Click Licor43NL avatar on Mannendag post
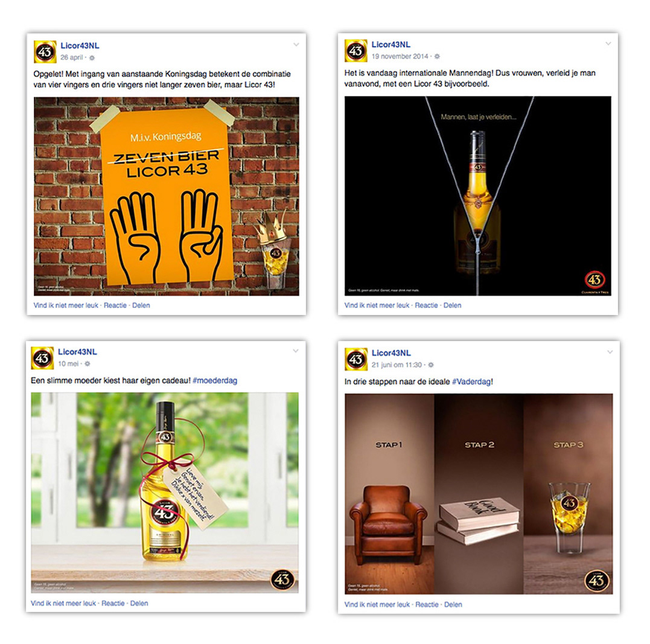Image resolution: width=650 pixels, height=644 pixels. [x=355, y=51]
